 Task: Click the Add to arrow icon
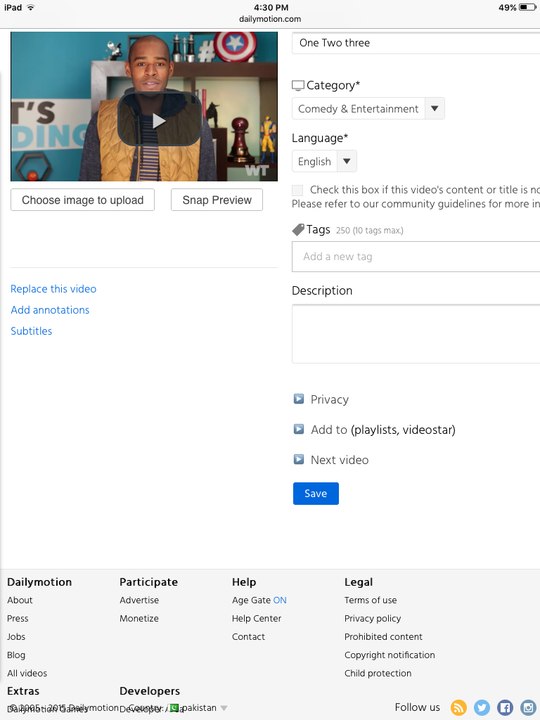(x=298, y=429)
